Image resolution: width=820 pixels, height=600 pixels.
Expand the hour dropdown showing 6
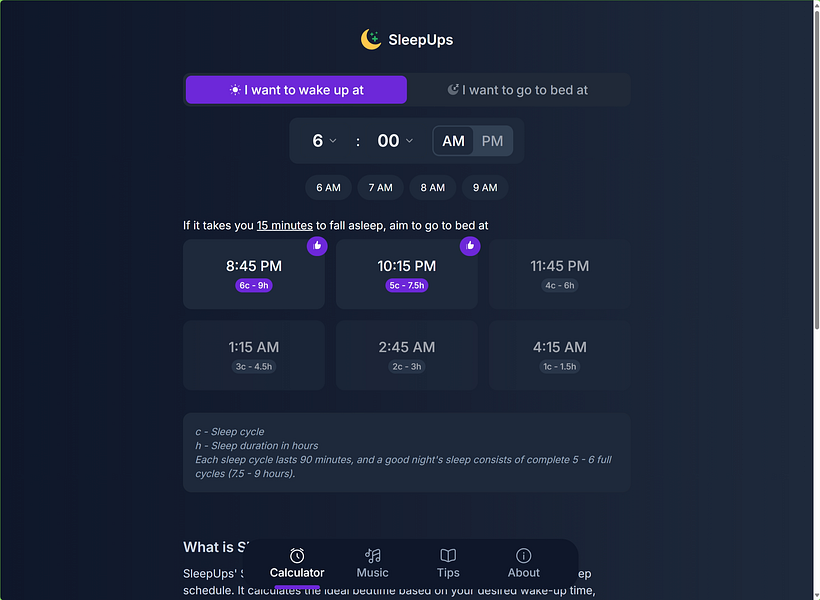coord(324,141)
